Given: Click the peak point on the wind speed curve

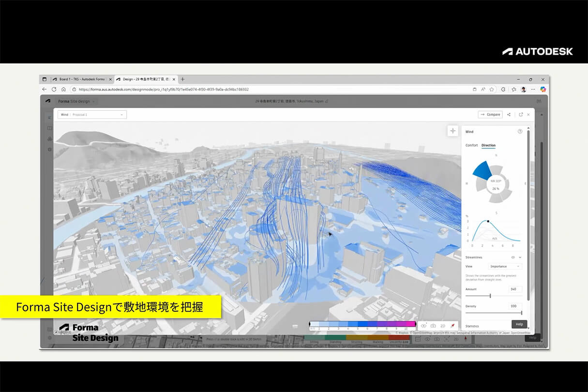Looking at the screenshot, I should pyautogui.click(x=488, y=221).
